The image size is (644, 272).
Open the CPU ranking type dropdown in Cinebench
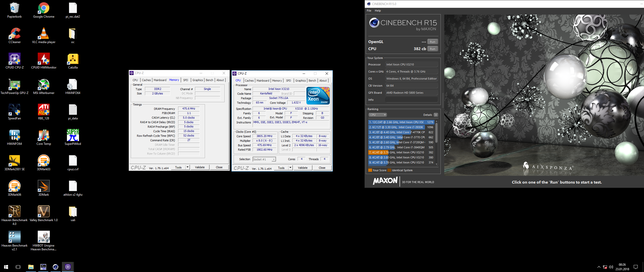point(378,115)
